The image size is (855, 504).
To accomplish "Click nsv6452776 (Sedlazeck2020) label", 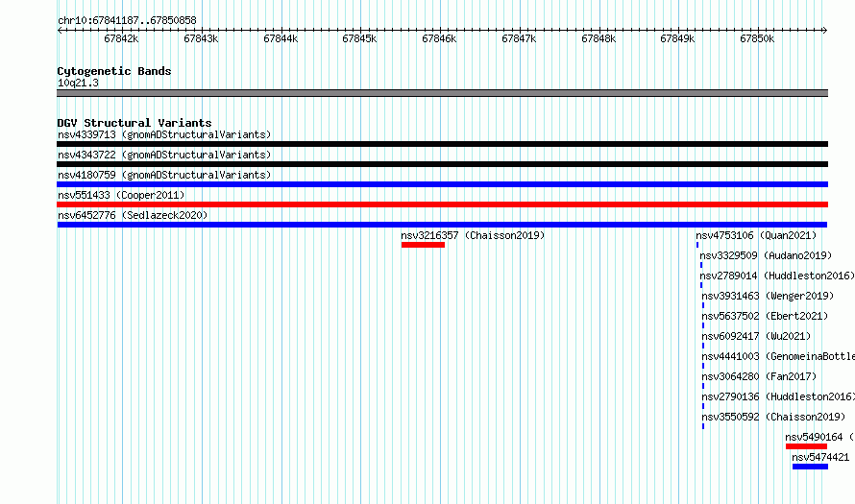I will coord(133,215).
